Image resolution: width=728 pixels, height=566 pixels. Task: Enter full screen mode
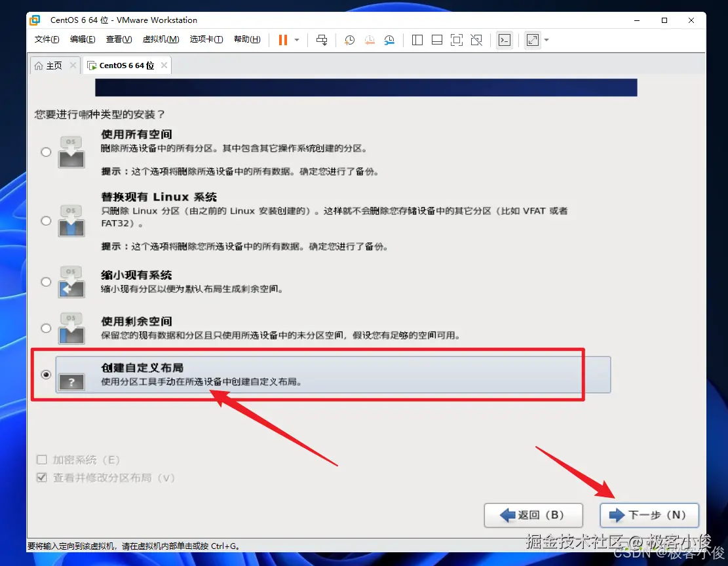(x=457, y=40)
